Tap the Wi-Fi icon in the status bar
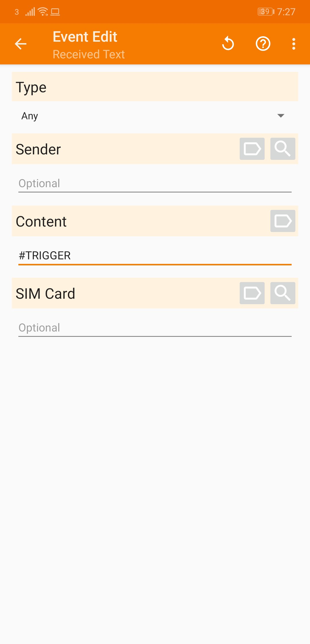The height and width of the screenshot is (644, 310). coord(43,12)
